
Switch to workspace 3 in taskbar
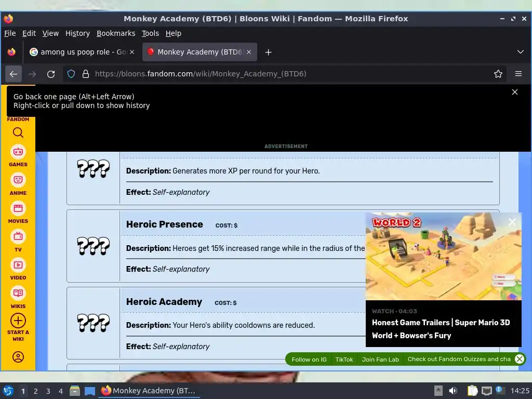48,391
